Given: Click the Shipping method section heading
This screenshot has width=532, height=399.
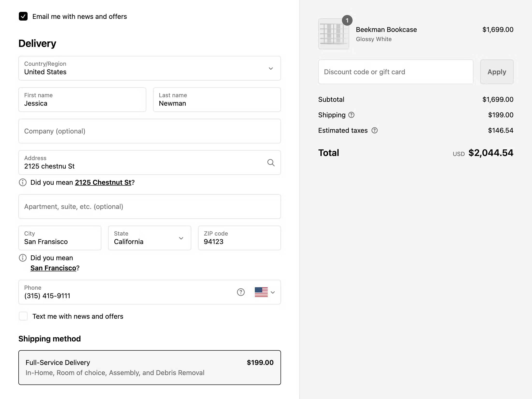Looking at the screenshot, I should (49, 339).
